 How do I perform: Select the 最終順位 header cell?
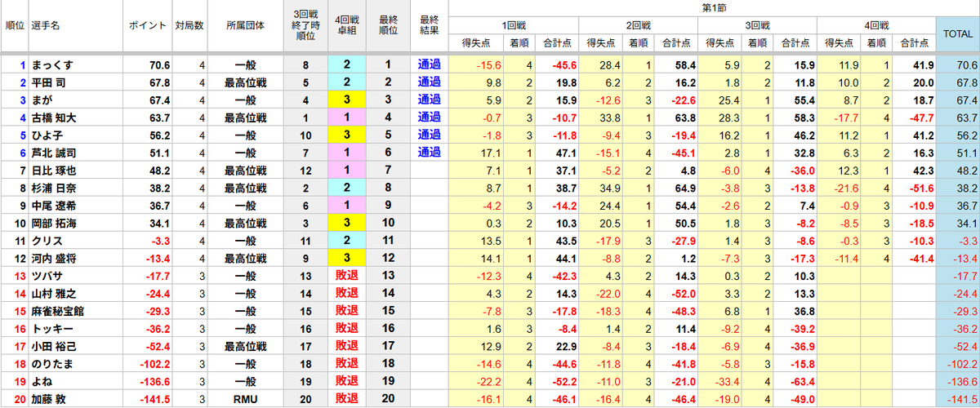coord(388,25)
